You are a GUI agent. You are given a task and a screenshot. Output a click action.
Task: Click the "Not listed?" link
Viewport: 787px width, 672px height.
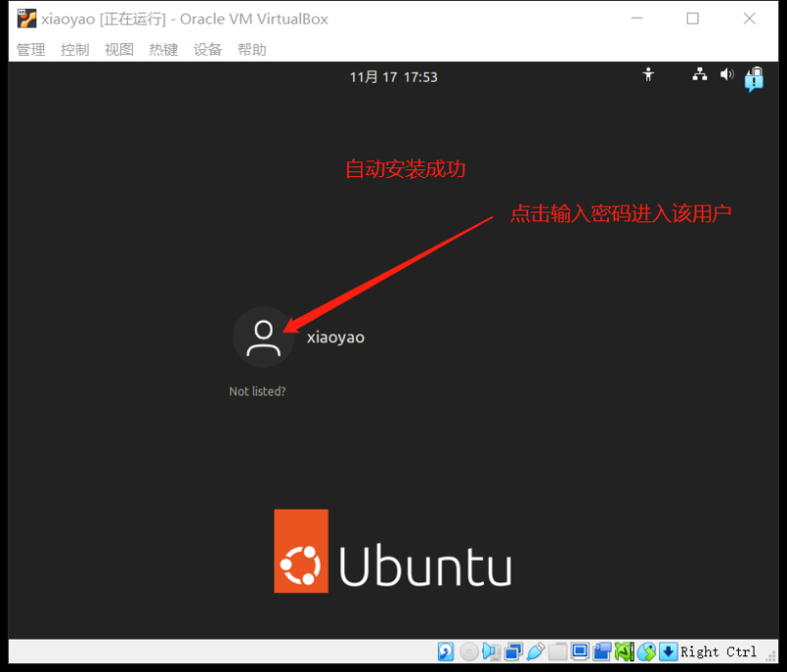point(257,392)
